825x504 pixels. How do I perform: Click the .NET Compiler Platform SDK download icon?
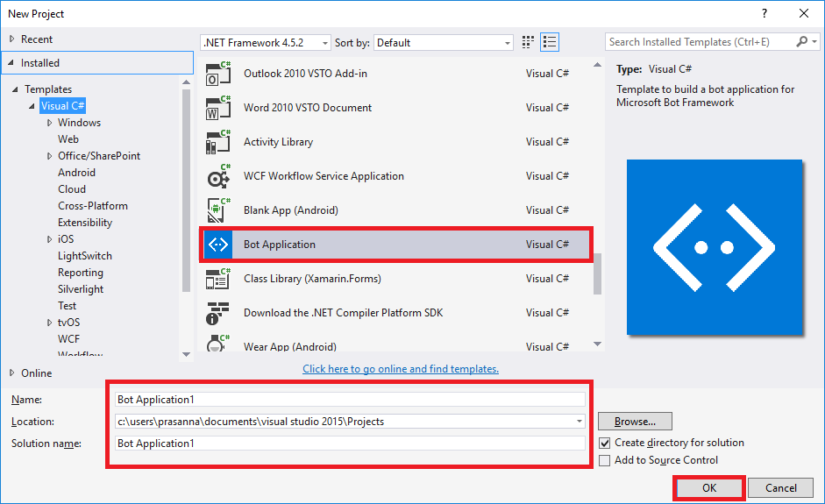(x=217, y=313)
